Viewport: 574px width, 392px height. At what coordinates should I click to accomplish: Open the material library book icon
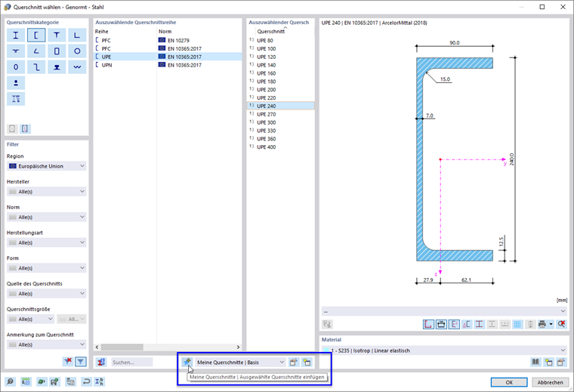(535, 362)
